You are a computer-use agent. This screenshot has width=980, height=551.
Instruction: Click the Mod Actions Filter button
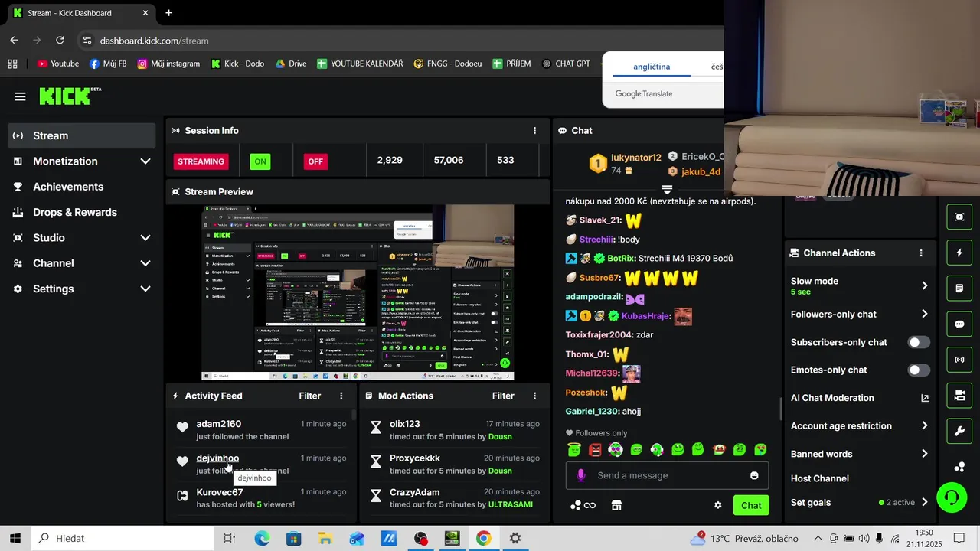tap(503, 396)
